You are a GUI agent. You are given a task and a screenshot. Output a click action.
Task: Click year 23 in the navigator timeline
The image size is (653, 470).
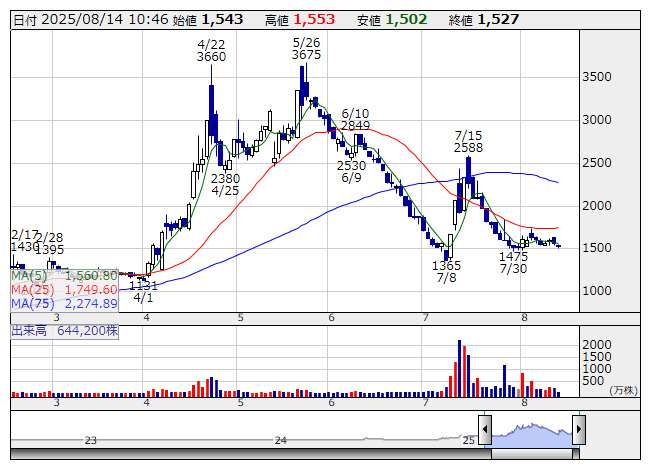tap(91, 440)
